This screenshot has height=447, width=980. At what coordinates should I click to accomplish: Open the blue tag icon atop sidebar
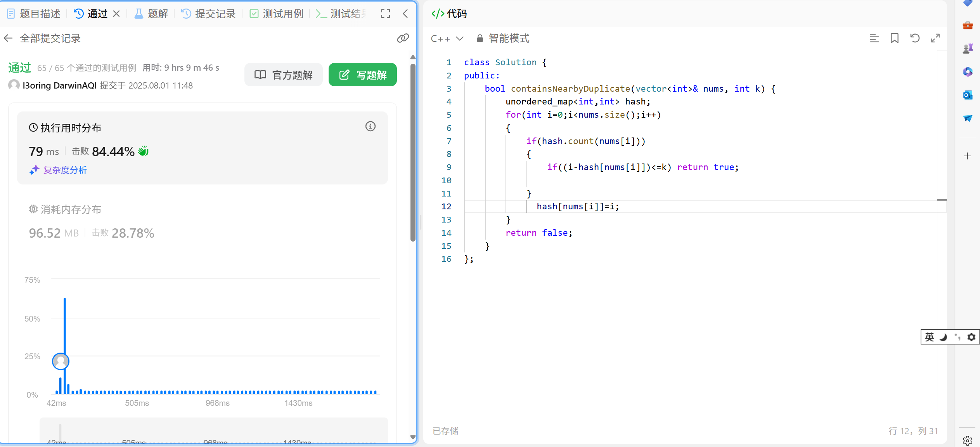tap(968, 3)
